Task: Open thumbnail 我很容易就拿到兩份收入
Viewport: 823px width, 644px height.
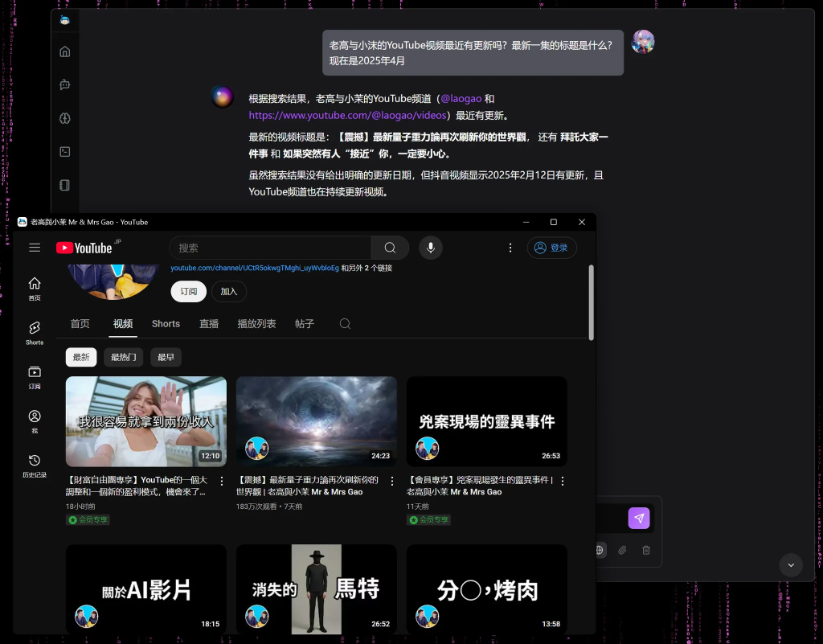Action: tap(146, 421)
